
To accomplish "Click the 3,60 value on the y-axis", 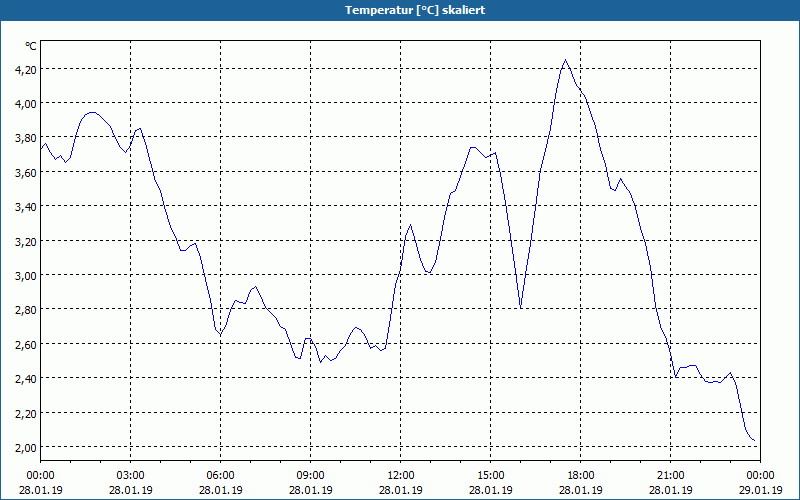I will [x=26, y=172].
